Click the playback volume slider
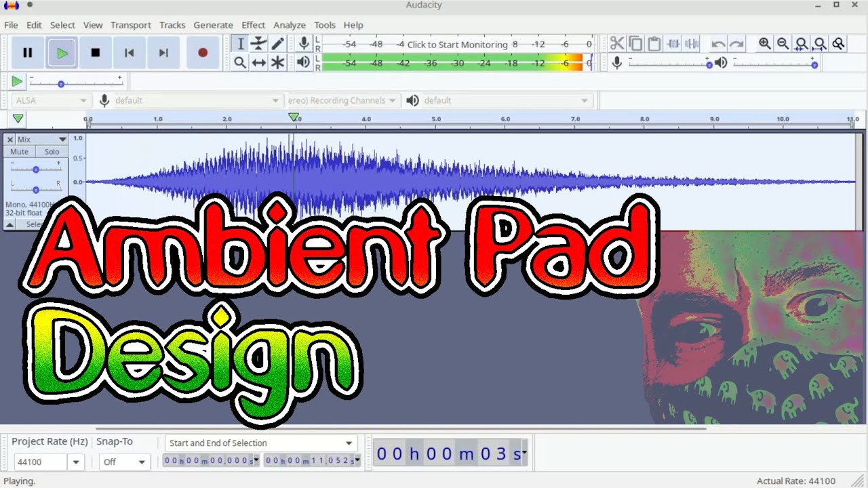 (x=776, y=64)
